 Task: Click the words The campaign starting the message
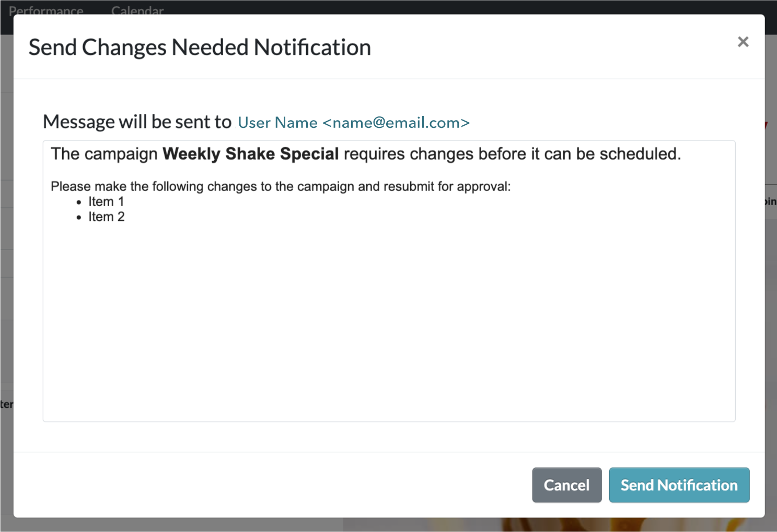(104, 154)
